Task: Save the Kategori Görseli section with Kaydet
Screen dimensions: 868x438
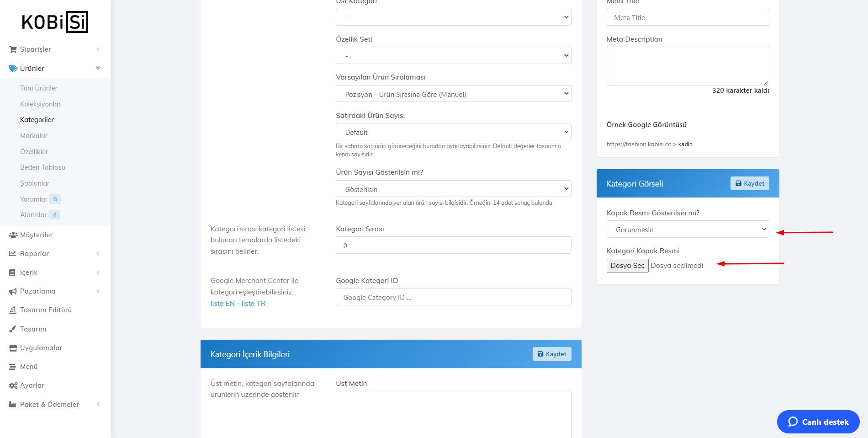Action: coord(750,183)
